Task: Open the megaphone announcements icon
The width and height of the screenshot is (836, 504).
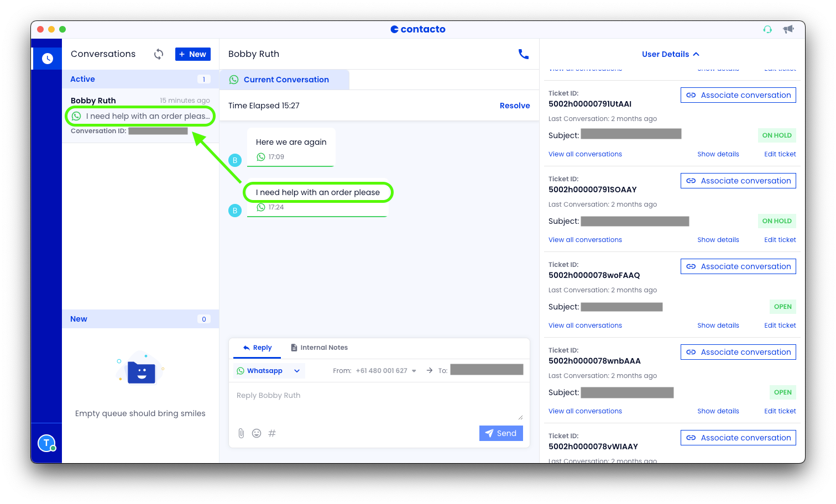Action: [x=788, y=29]
